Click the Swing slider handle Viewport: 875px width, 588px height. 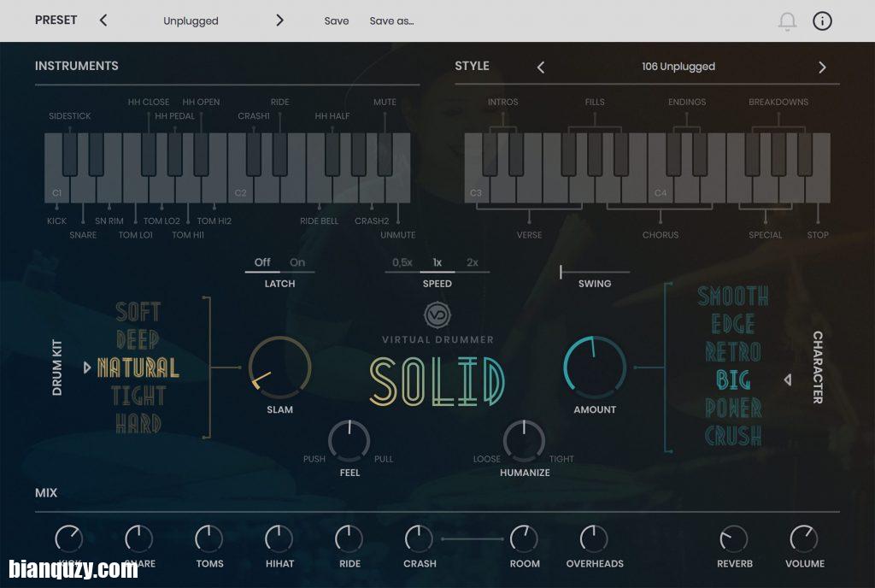click(561, 272)
